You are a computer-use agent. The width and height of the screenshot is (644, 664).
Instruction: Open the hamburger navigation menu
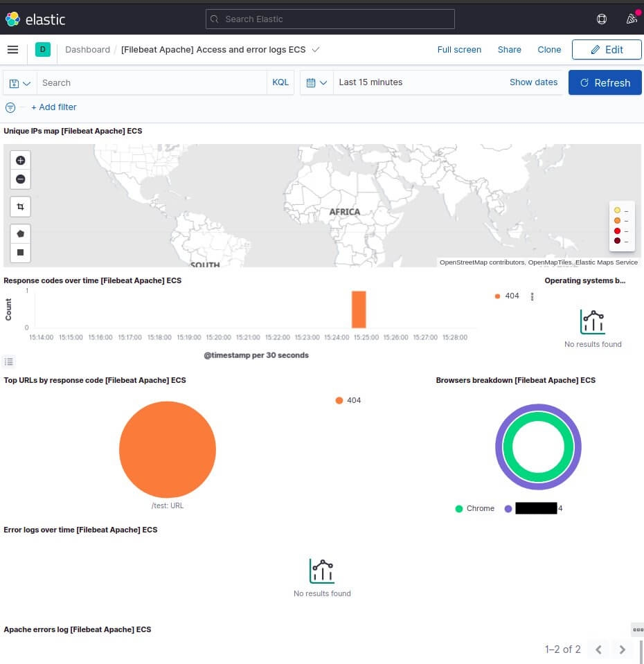point(12,50)
